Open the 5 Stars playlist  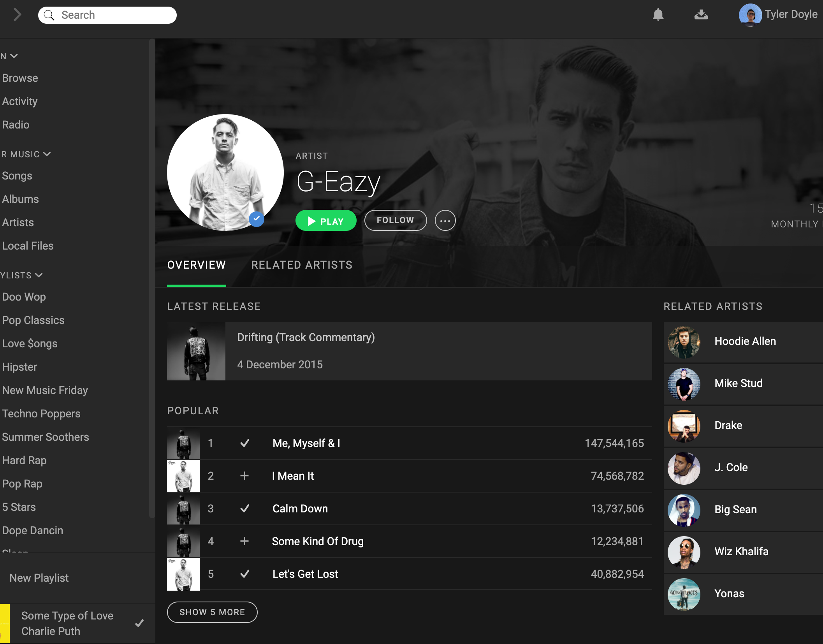coord(19,507)
